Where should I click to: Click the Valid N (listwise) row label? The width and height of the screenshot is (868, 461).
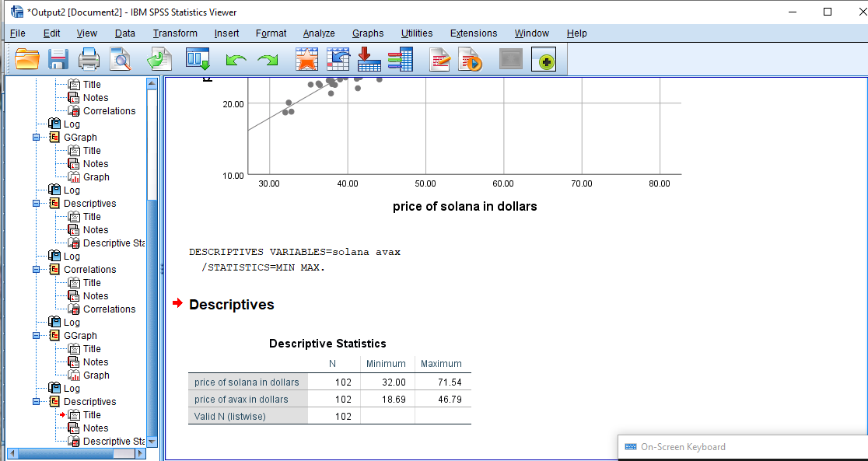click(x=229, y=417)
